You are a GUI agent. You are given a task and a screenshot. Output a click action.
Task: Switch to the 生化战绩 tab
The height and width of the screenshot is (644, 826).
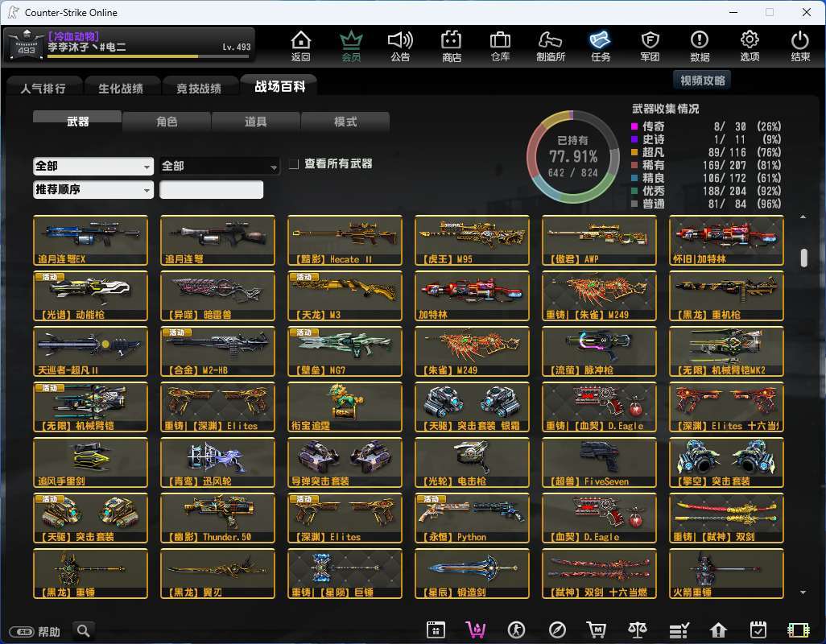click(121, 88)
